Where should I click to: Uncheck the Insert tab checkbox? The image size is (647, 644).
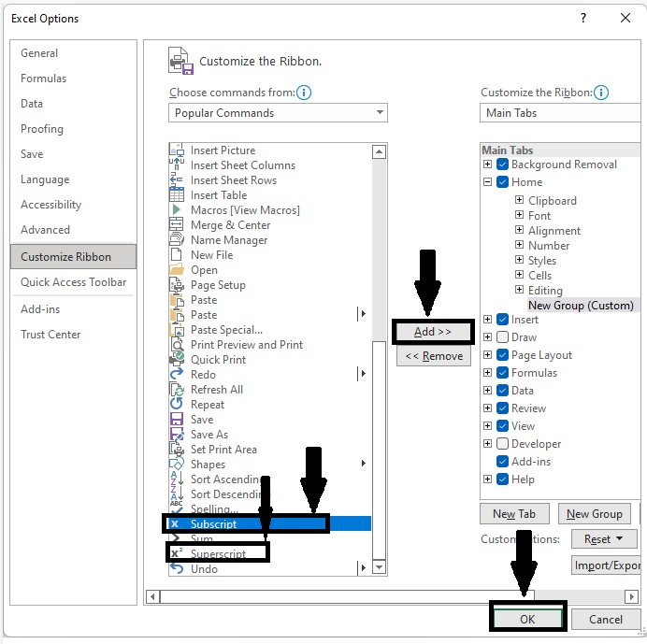[502, 320]
